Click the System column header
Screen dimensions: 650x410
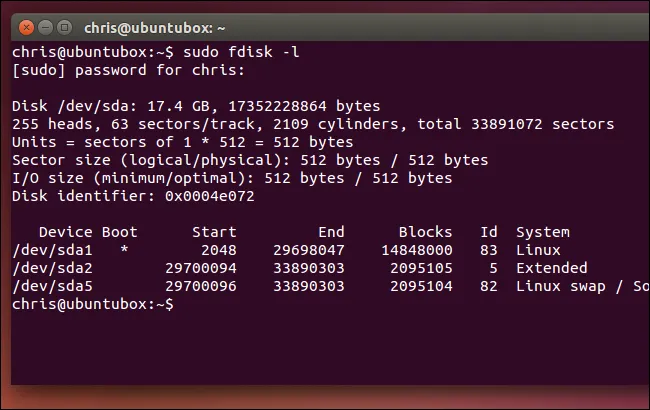543,233
